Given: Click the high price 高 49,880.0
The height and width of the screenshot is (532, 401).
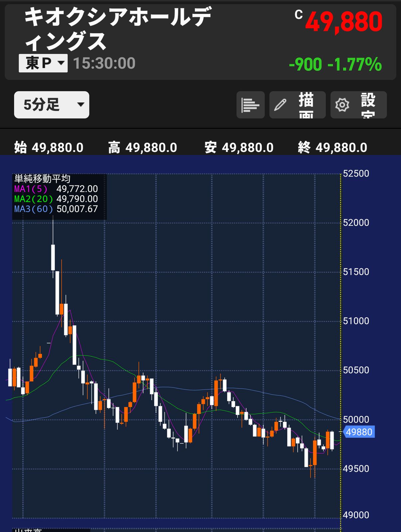Looking at the screenshot, I should (x=143, y=147).
